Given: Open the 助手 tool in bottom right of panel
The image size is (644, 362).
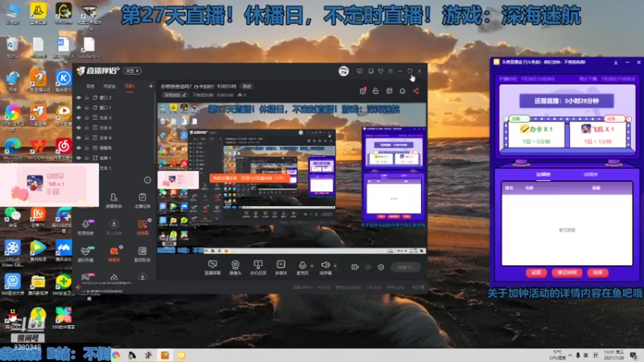Looking at the screenshot, I should [142, 253].
